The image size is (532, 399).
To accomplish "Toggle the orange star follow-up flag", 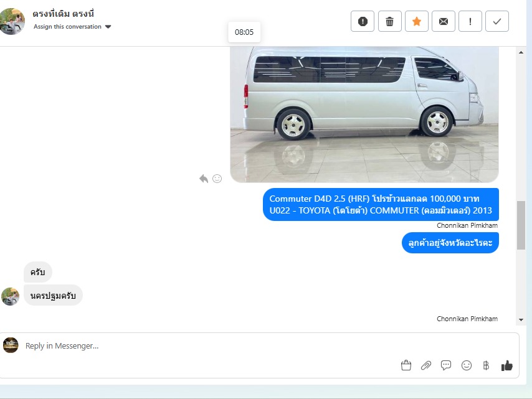I will pyautogui.click(x=416, y=21).
